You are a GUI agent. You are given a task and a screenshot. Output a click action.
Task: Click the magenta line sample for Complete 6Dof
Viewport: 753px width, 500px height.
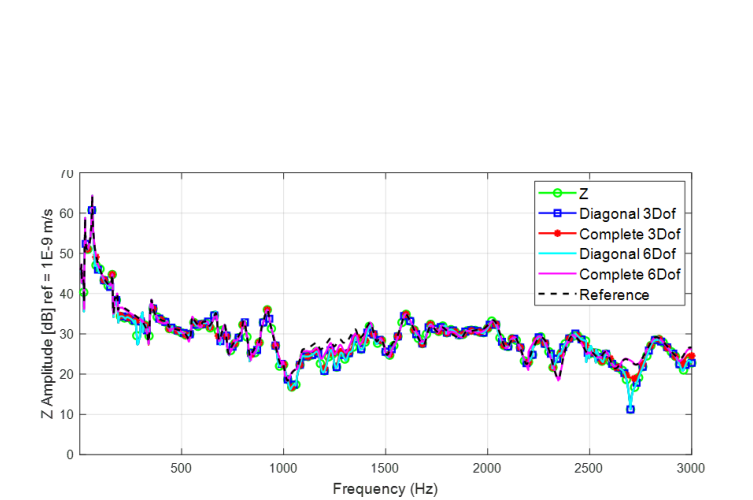click(557, 274)
